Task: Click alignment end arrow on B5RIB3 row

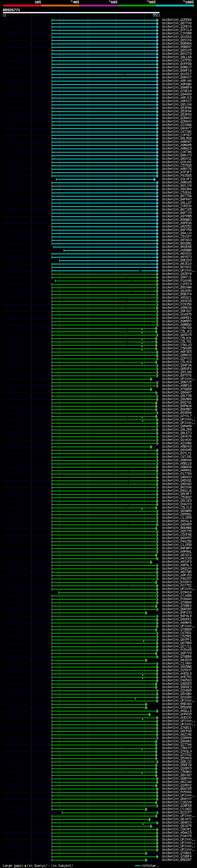Action: click(x=147, y=704)
